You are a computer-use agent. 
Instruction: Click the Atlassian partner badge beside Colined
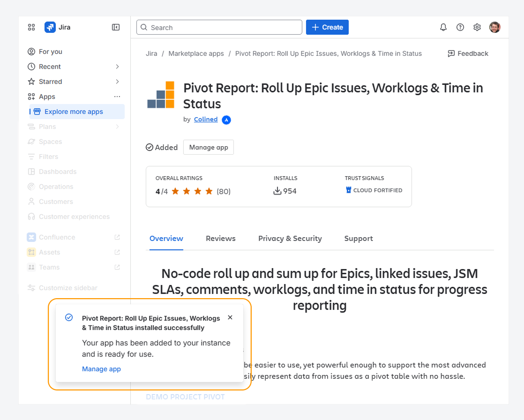pos(226,120)
